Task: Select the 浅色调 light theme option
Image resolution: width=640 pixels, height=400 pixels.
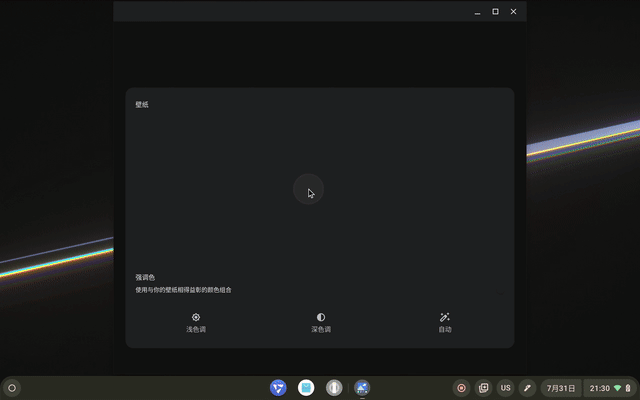Action: click(196, 322)
